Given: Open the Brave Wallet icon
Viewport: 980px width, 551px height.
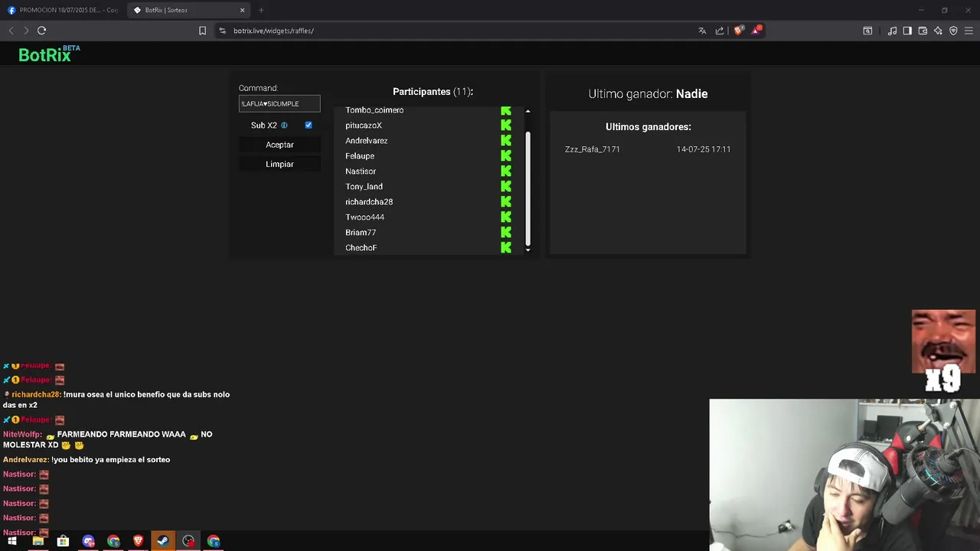Looking at the screenshot, I should [x=923, y=31].
